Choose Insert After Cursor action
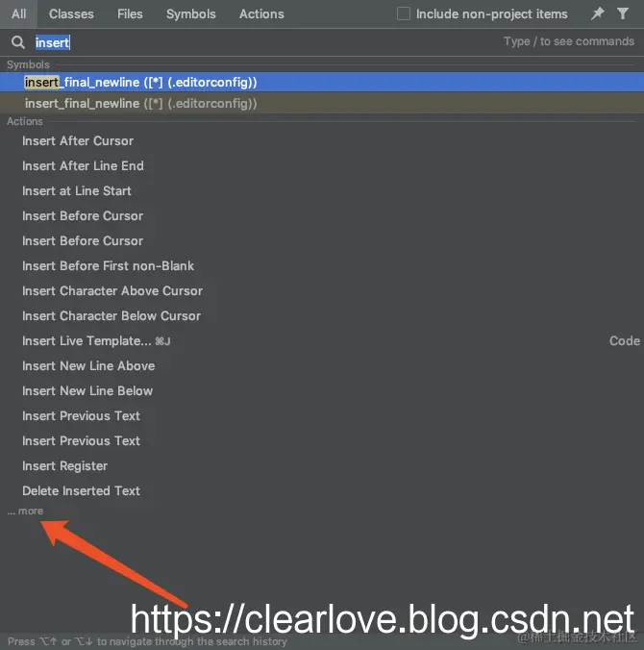Screen dimensions: 644x650 [322, 141]
